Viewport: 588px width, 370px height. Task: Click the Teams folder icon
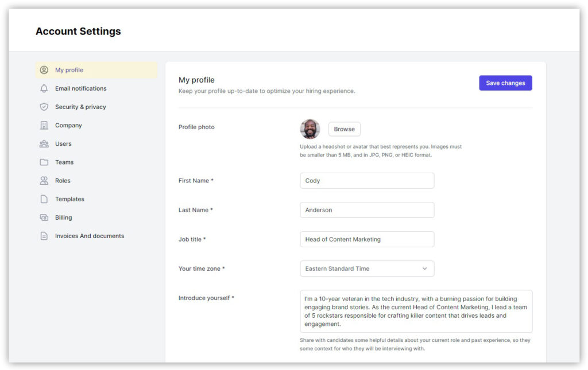tap(44, 162)
